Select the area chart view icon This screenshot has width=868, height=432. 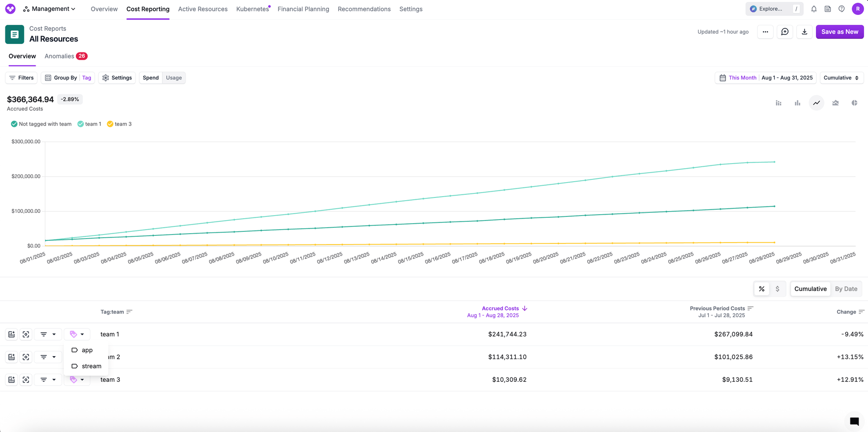click(x=835, y=103)
